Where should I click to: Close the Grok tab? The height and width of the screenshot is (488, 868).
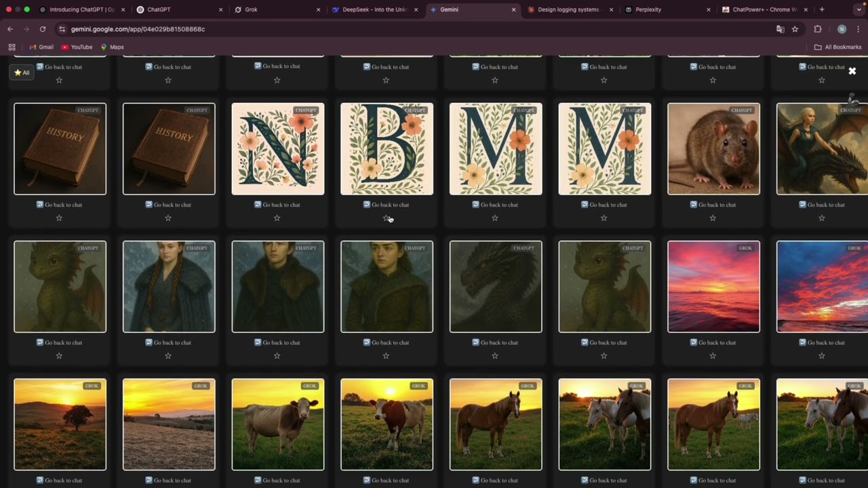318,9
